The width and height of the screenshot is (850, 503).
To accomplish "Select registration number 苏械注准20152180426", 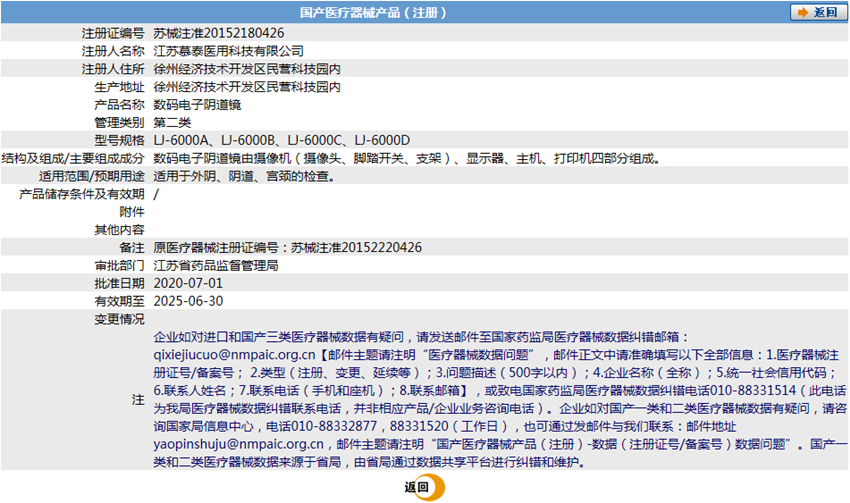I will click(218, 33).
